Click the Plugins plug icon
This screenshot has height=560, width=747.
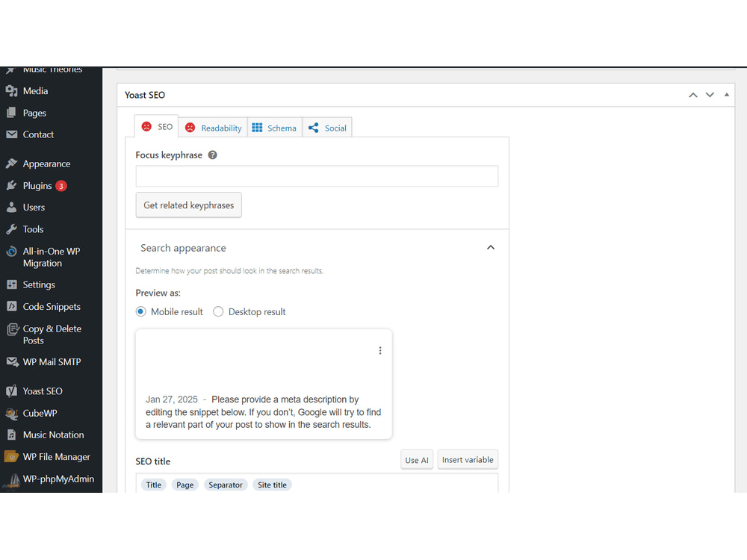(x=11, y=186)
